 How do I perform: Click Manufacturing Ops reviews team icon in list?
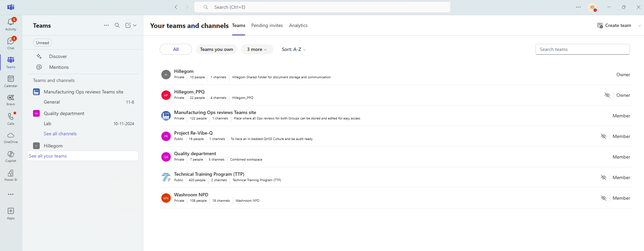point(166,116)
